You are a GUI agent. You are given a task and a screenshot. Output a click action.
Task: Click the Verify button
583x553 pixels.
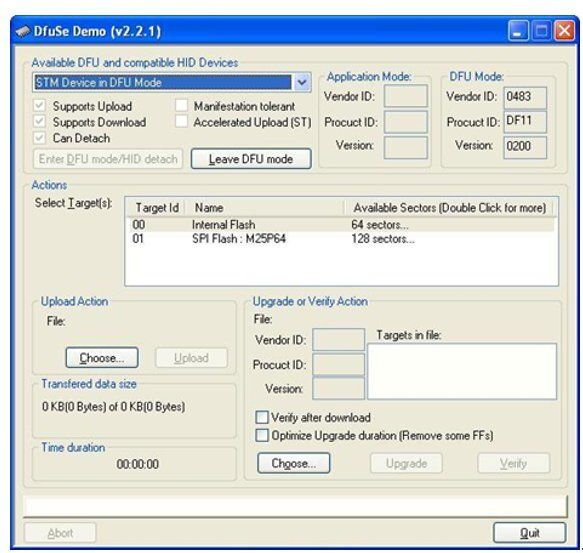pos(513,463)
